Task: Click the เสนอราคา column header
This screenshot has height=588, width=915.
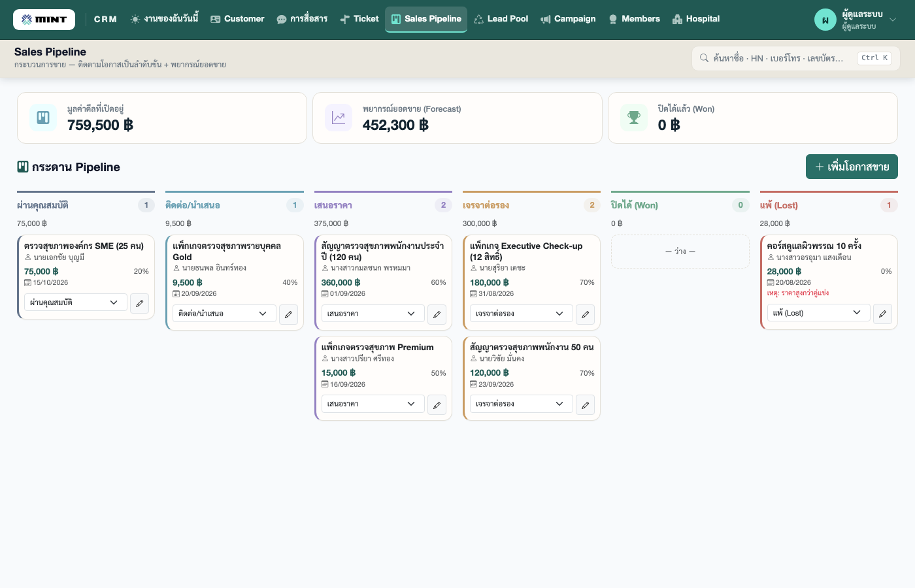Action: point(333,205)
